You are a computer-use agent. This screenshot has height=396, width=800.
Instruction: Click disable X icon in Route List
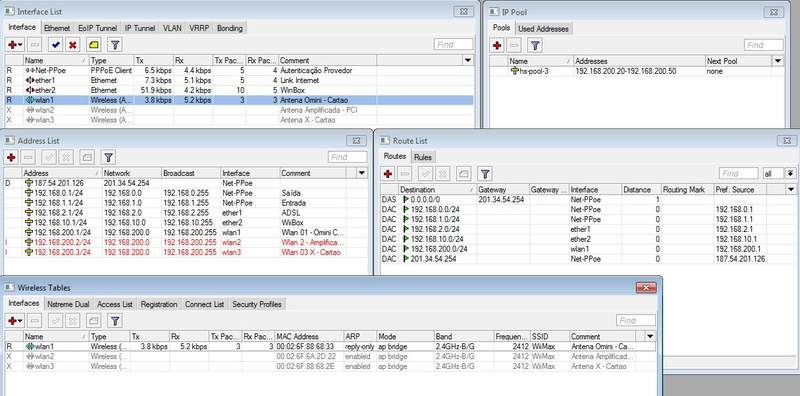point(443,174)
